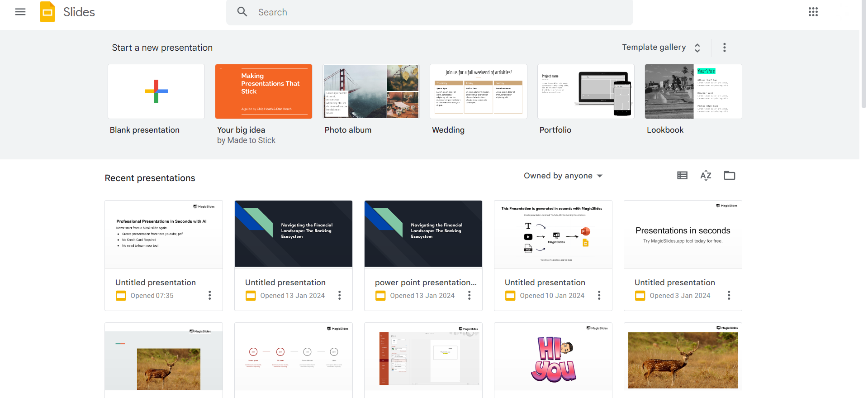Screen dimensions: 868x398
Task: Open the Google apps grid
Action: point(813,12)
